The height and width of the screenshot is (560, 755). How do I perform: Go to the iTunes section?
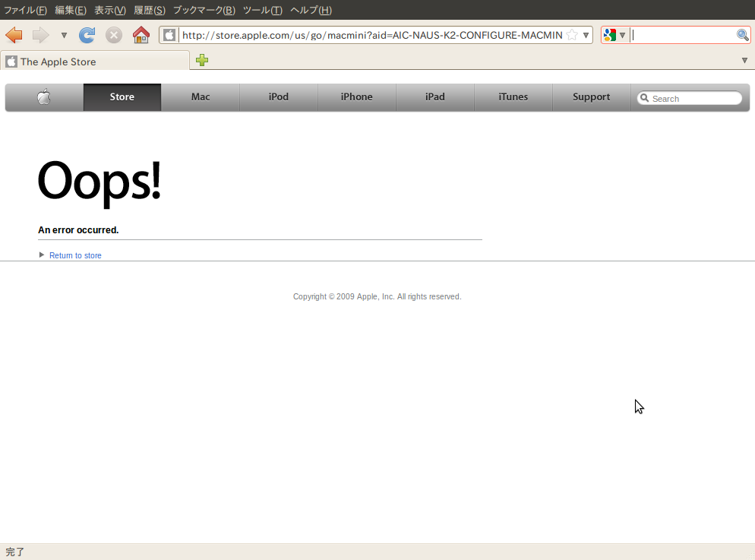point(513,97)
